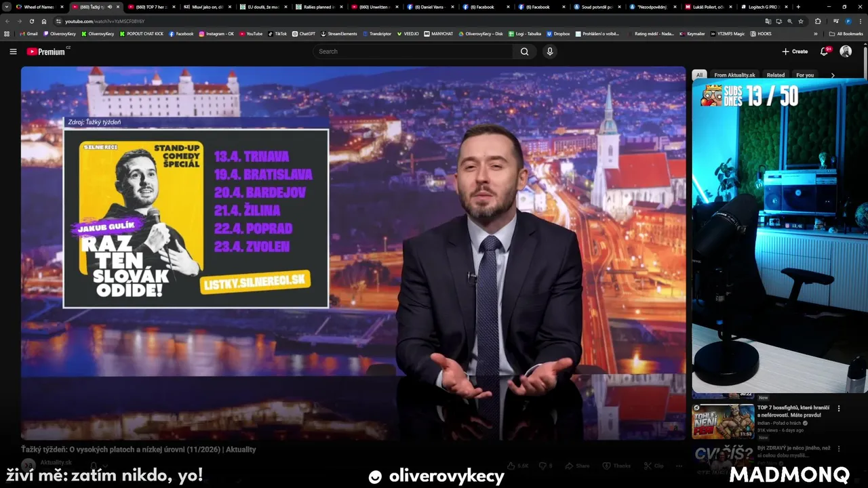Switch to the Logitech G PRO tab
868x488 pixels.
pos(762,7)
